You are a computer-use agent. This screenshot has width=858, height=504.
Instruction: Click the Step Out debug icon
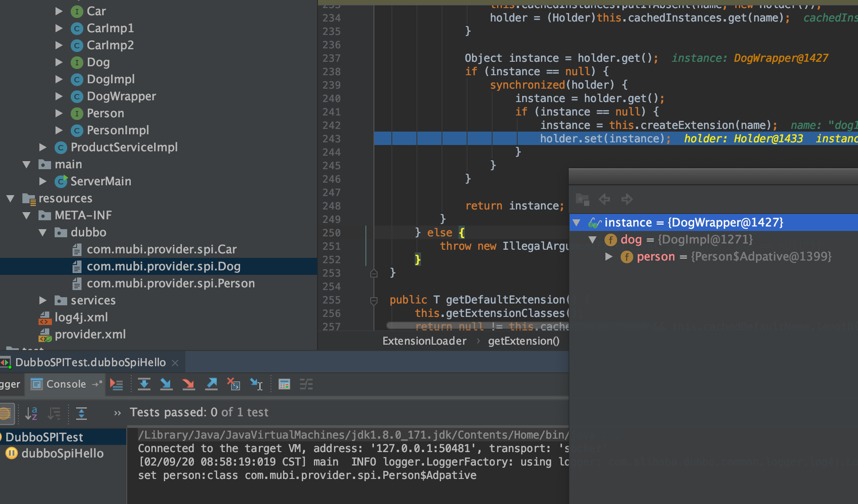pos(211,384)
